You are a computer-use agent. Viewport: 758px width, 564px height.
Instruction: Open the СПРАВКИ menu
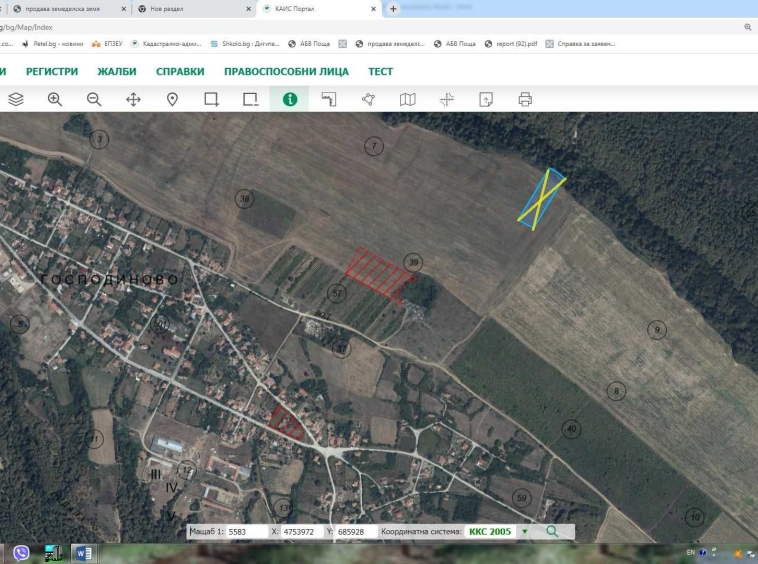(x=180, y=72)
